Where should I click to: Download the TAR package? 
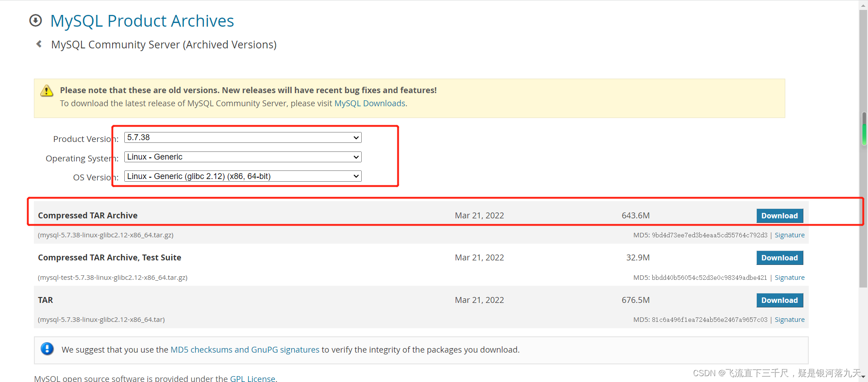(779, 300)
